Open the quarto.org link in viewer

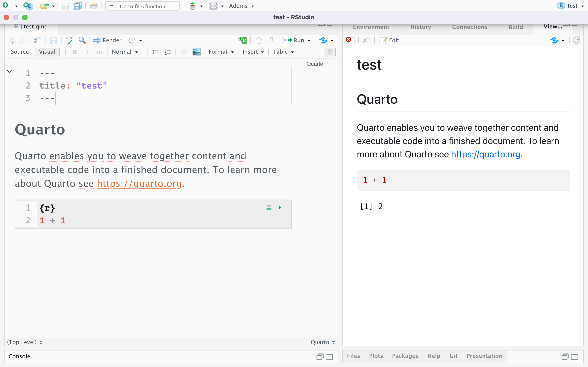point(486,154)
